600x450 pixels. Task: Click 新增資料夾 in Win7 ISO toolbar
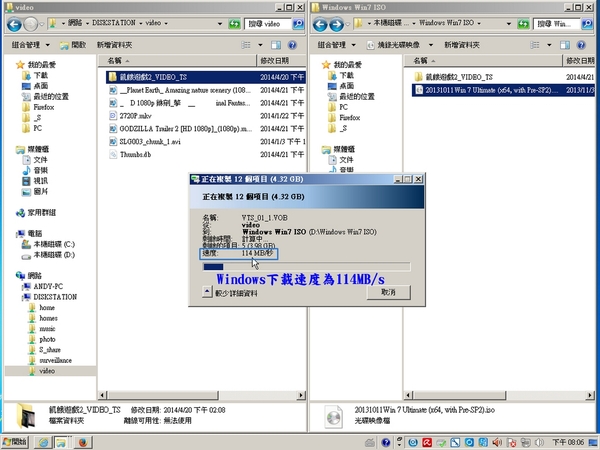click(x=461, y=45)
